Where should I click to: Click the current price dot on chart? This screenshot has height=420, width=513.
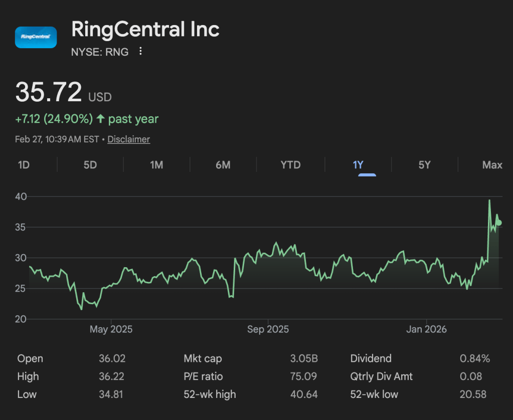(499, 223)
